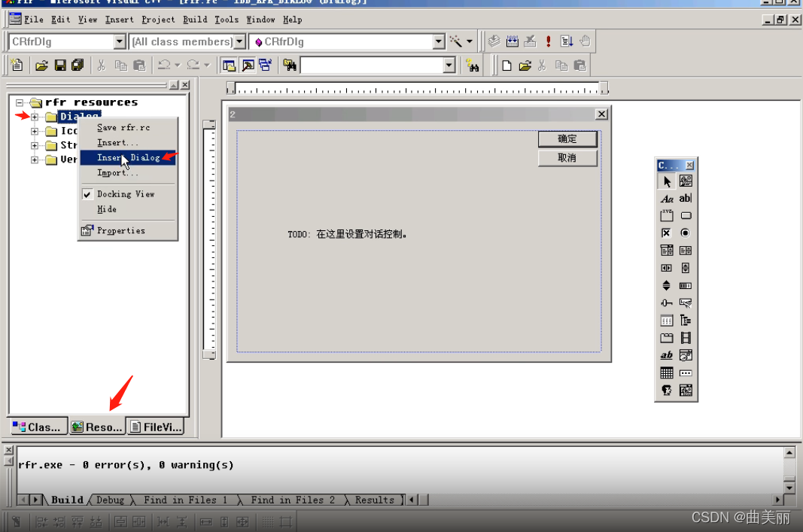Select the Progress bar control tool
Viewport: 803px width, 532px height.
click(685, 285)
